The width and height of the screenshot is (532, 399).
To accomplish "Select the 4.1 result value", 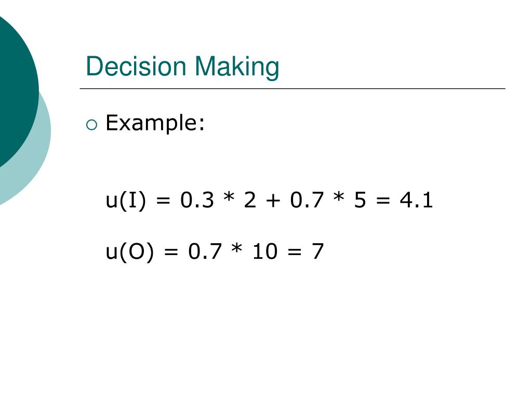I will pos(416,200).
